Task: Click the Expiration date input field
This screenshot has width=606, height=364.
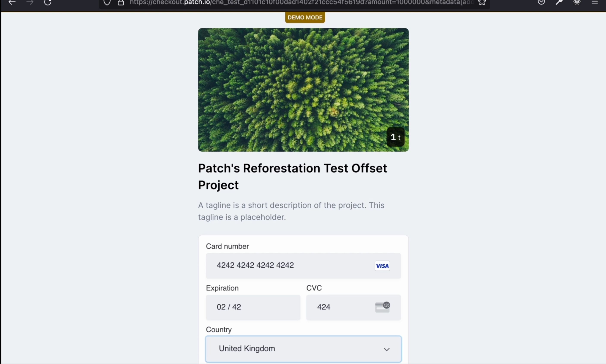Action: pyautogui.click(x=253, y=307)
